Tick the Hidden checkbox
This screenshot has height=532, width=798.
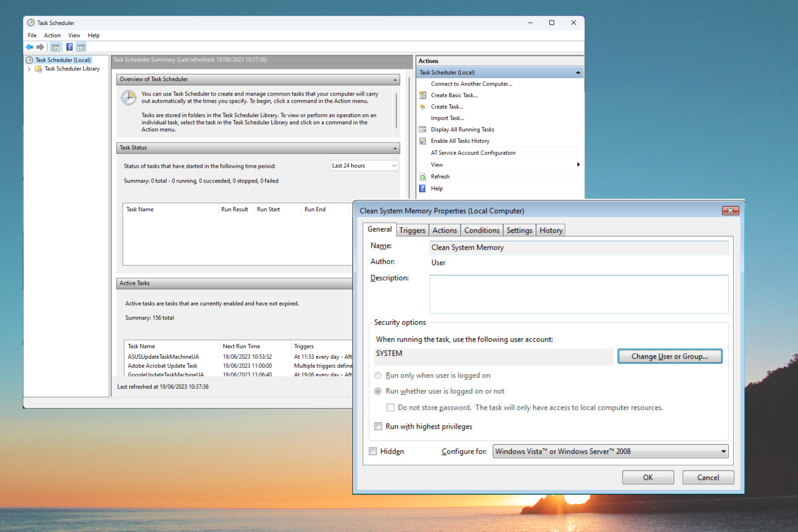point(373,451)
